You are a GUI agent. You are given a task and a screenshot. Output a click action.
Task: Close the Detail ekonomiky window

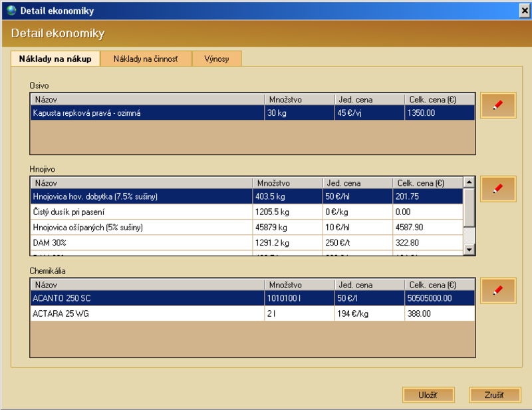coord(525,11)
